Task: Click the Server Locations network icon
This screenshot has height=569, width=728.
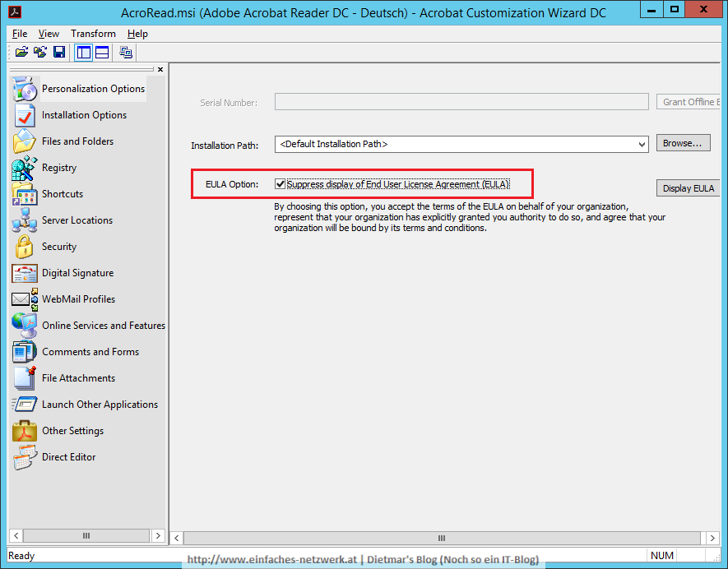Action: pos(25,220)
